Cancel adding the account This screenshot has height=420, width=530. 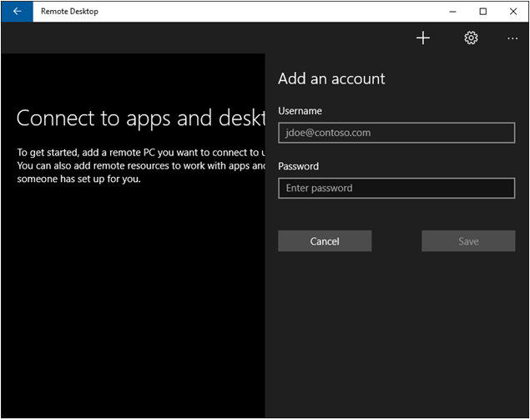(x=325, y=241)
